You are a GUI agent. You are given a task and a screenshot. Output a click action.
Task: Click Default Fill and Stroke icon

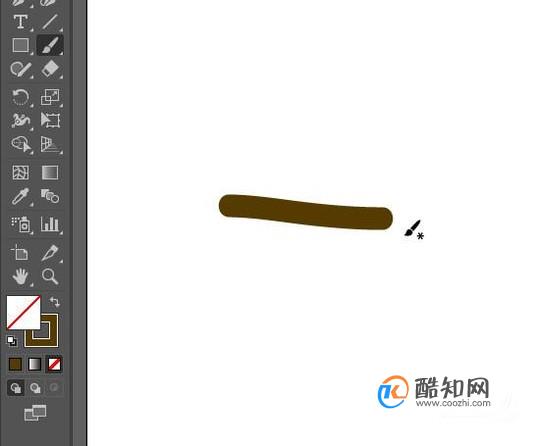coord(12,341)
